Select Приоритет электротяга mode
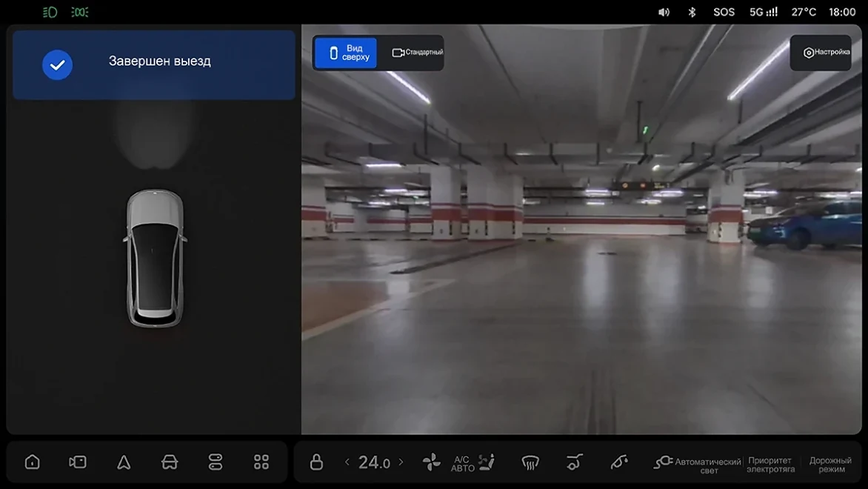The height and width of the screenshot is (489, 868). tap(770, 465)
